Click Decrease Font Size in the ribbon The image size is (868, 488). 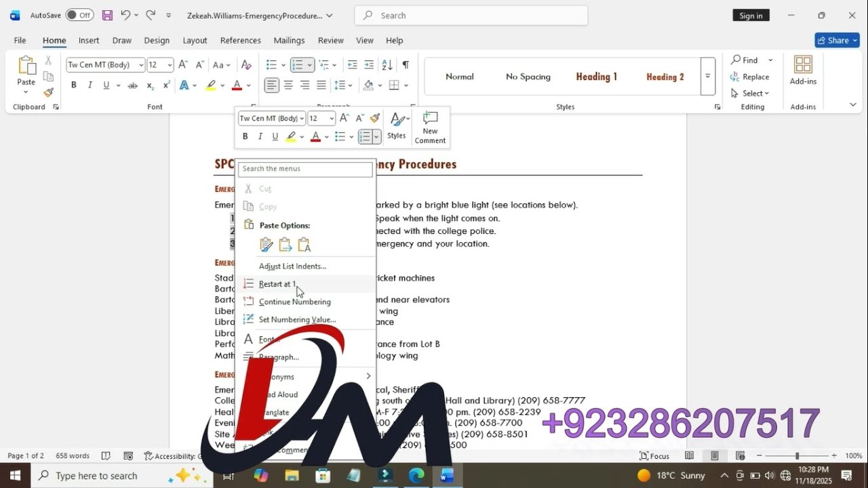click(x=199, y=65)
